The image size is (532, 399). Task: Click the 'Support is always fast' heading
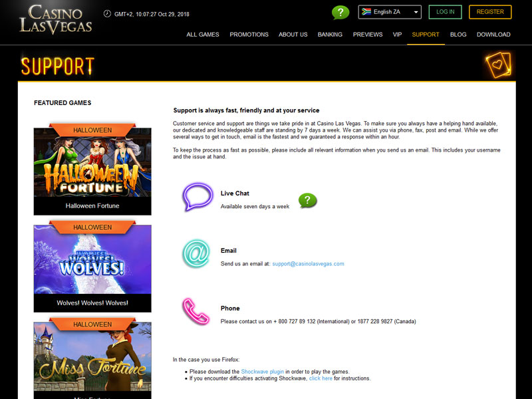[246, 110]
